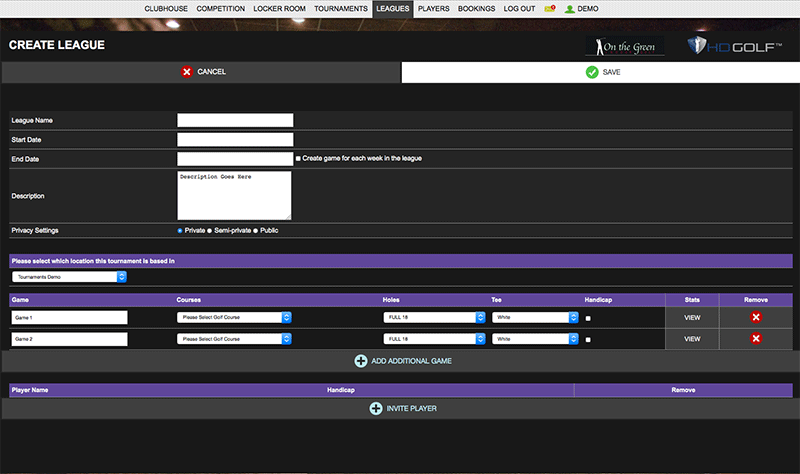
Task: Select the Semi-private privacy option
Action: click(208, 231)
